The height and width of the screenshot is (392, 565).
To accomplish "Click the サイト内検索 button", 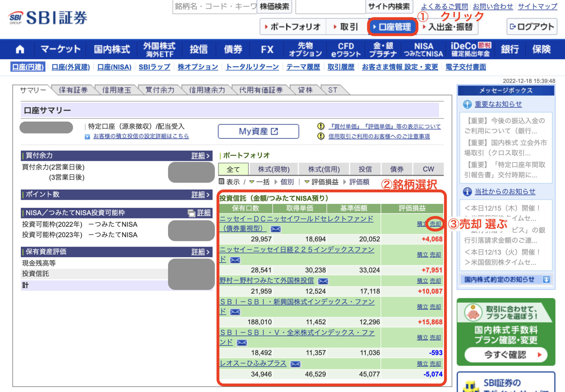I will (x=389, y=6).
